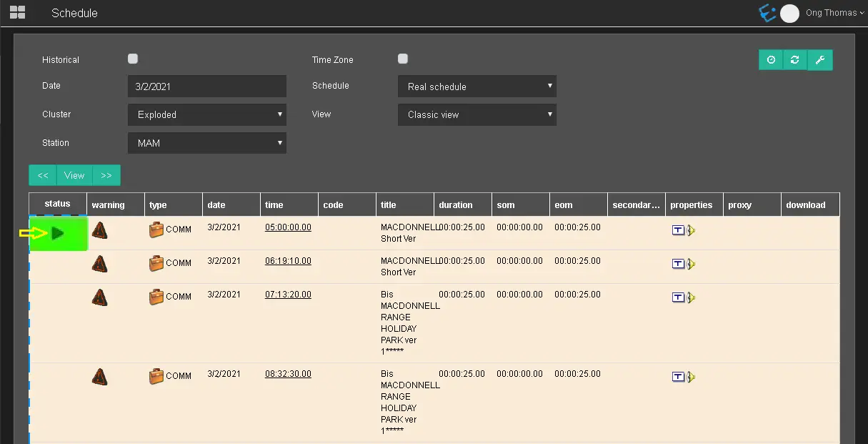Click the View button
Screen dimensions: 868x444
[x=74, y=175]
